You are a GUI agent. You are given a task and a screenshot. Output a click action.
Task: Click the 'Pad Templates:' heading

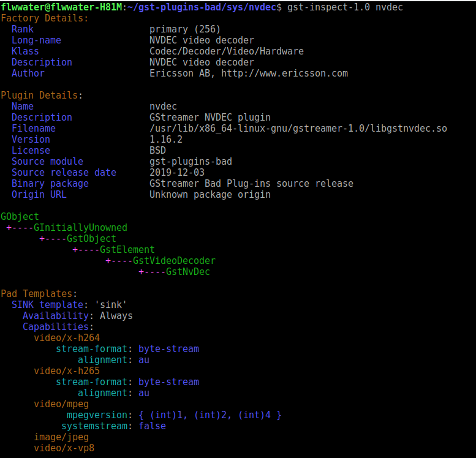point(39,294)
